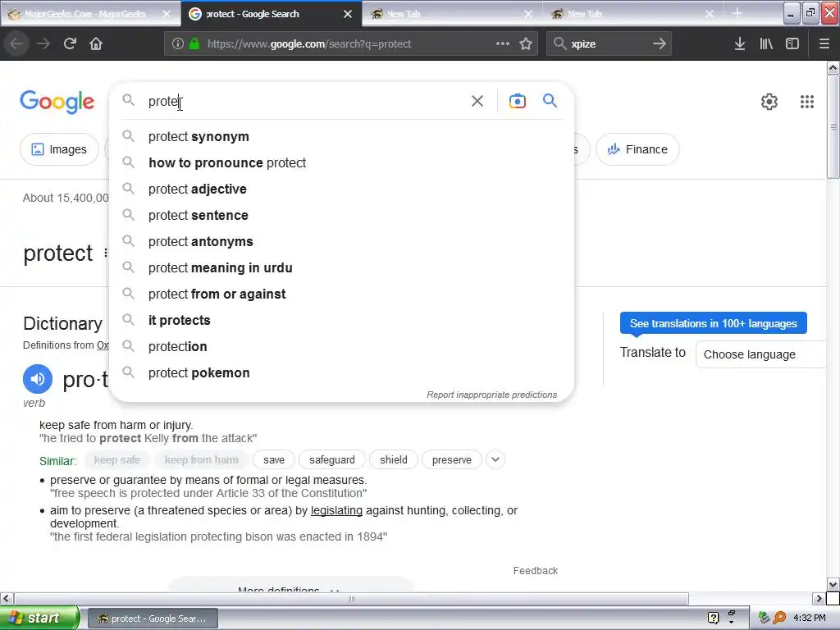
Task: Click See translations in 100+ languages
Action: click(713, 323)
